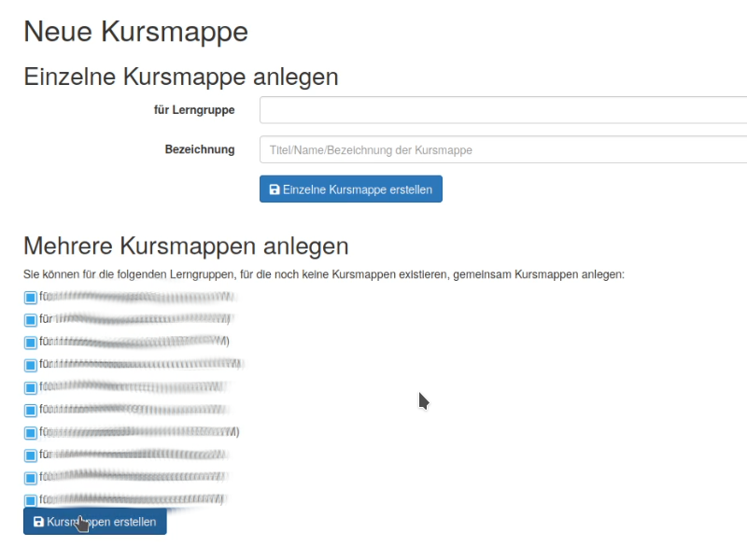Image resolution: width=747 pixels, height=560 pixels.
Task: Uncheck the sixth Lerngruppe checkbox
Action: pyautogui.click(x=30, y=410)
